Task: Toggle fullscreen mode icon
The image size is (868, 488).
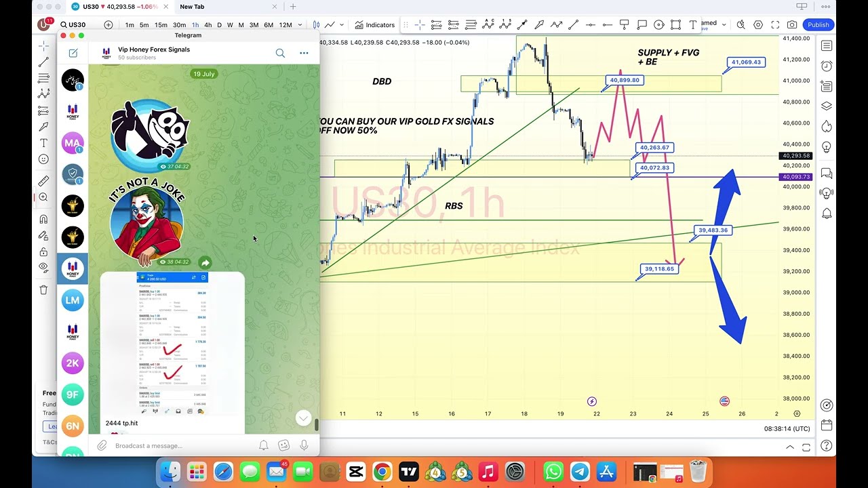Action: [775, 25]
